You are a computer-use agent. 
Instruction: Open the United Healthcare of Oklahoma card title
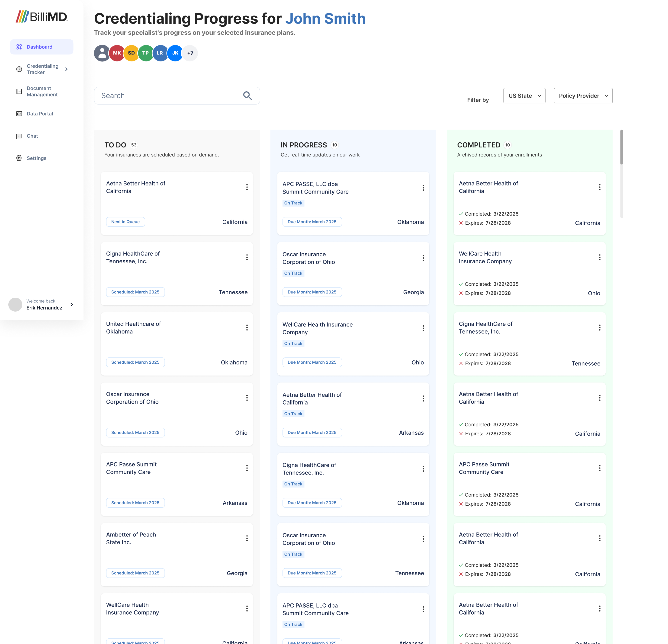tap(134, 328)
